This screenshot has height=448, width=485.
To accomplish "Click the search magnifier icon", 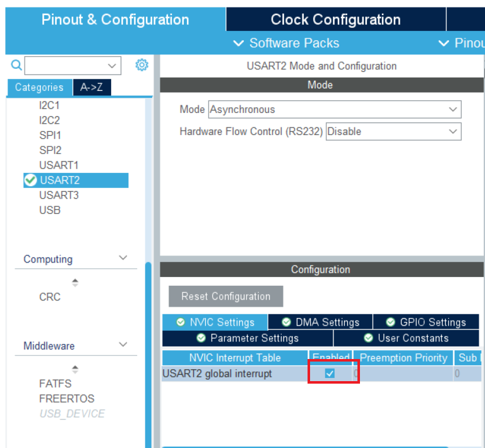I will (16, 65).
